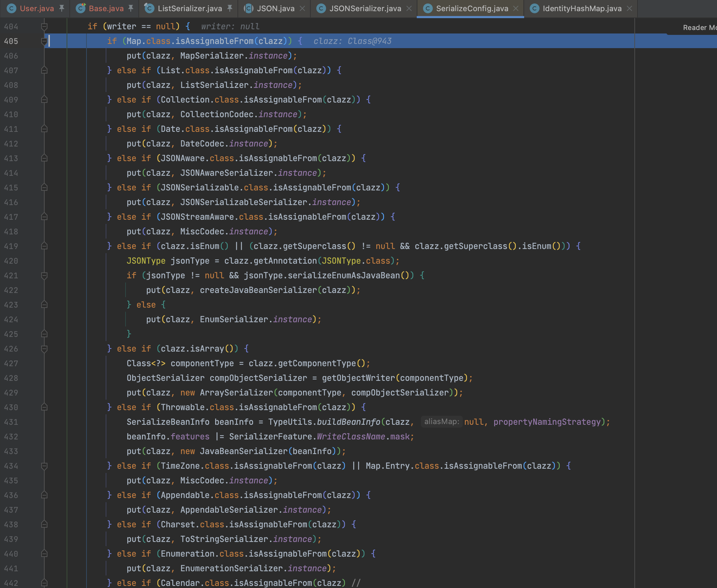Click JSONAwareSerializer on line 414

(226, 173)
